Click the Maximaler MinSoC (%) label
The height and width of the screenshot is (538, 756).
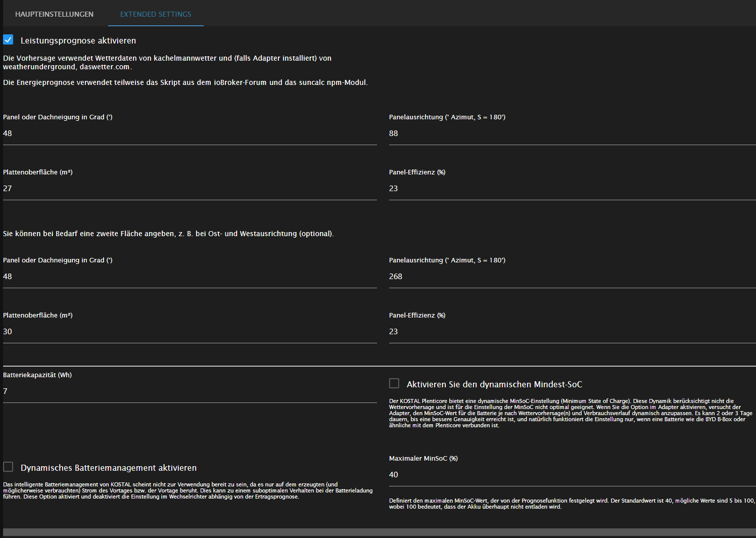tap(423, 459)
